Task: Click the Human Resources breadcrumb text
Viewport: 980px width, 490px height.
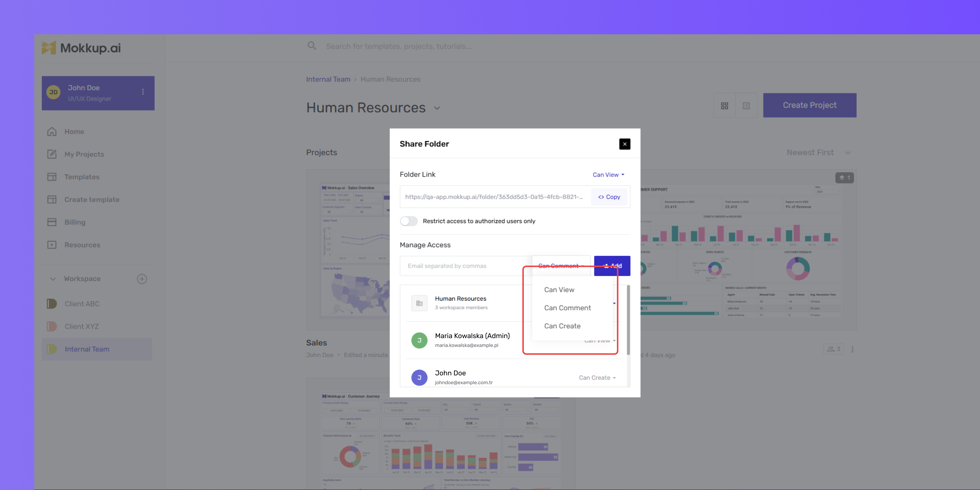Action: (x=390, y=79)
